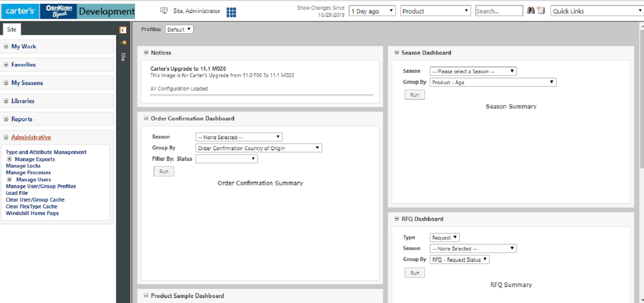
Task: Collapse the Season Dashboard panel
Action: [396, 53]
